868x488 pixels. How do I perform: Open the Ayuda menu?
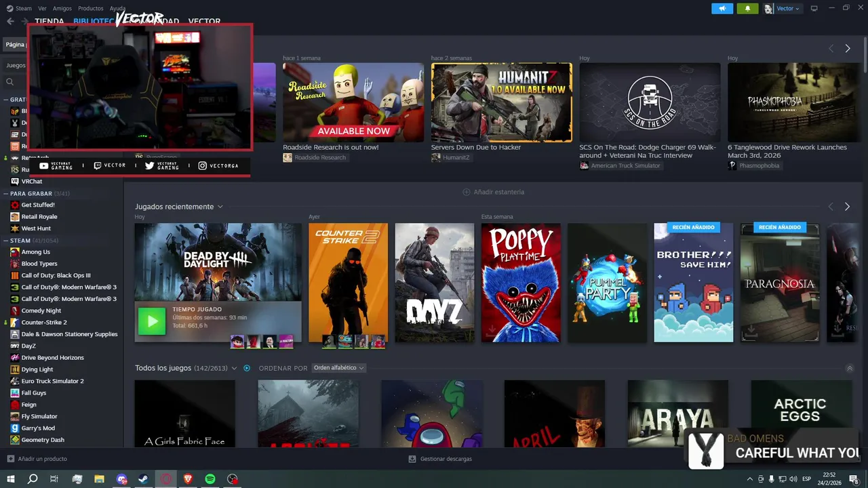click(118, 8)
